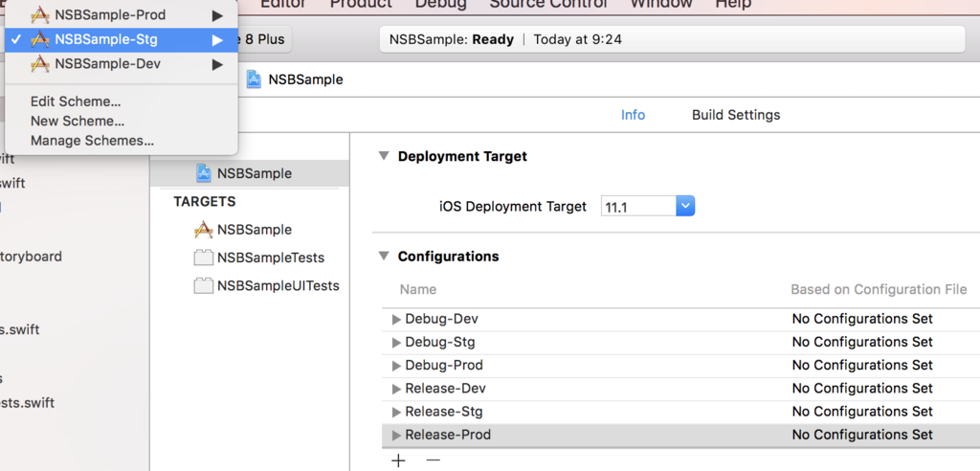This screenshot has width=980, height=471.
Task: Click the Debug-Stg configuration name
Action: [x=440, y=342]
